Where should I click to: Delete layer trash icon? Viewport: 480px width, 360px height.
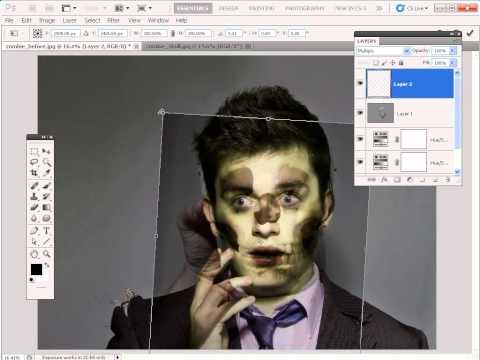click(x=448, y=180)
